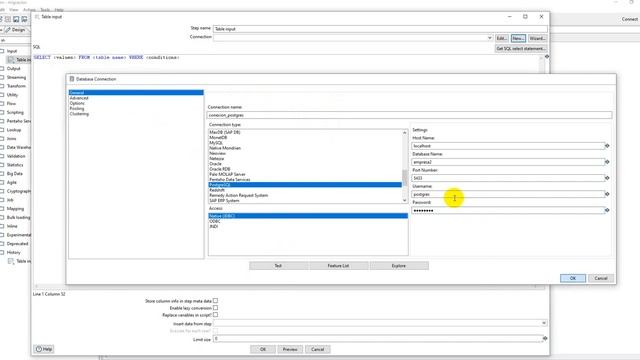Open the Connection dropdown in Table input
This screenshot has width=640, height=360.
coord(489,38)
